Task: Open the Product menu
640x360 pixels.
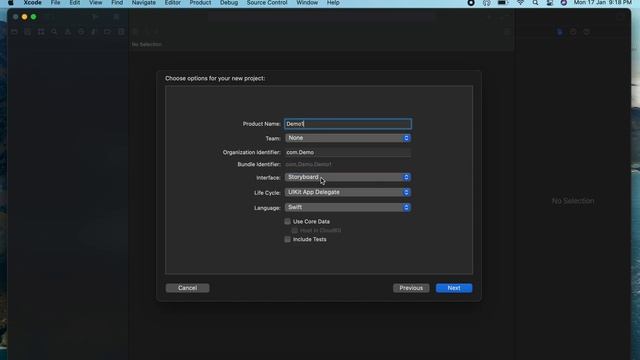Action: [200, 3]
